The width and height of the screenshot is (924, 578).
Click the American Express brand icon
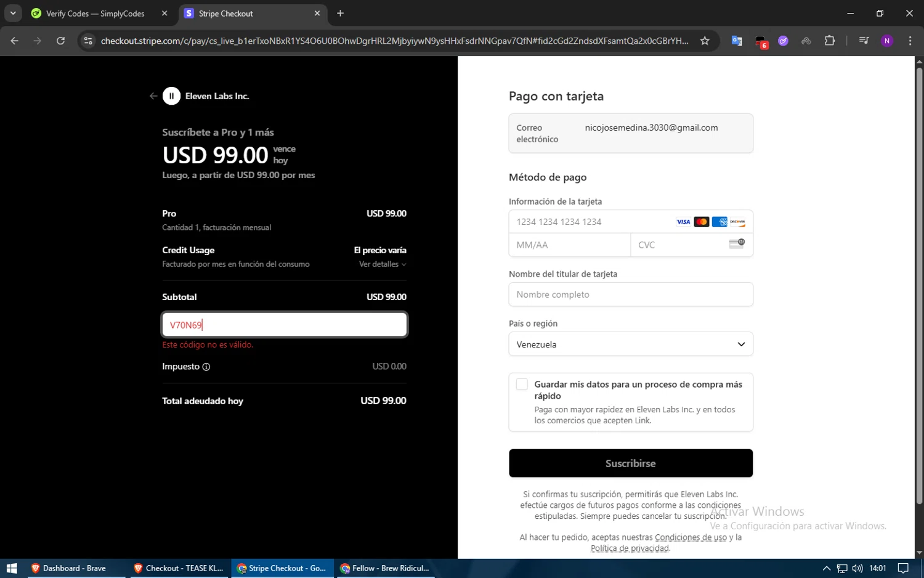coord(719,222)
